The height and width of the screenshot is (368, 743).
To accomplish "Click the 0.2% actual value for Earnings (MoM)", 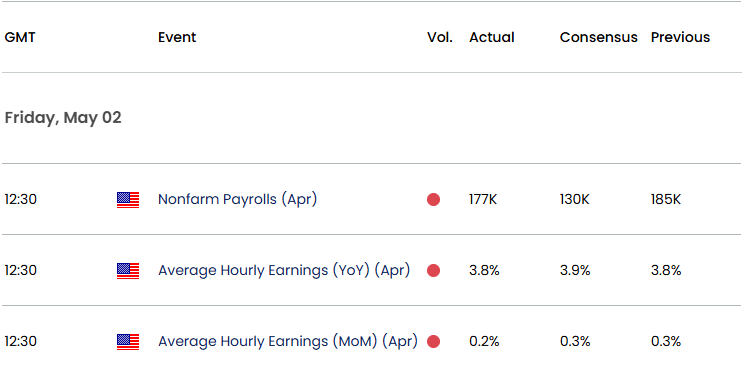I will 484,341.
